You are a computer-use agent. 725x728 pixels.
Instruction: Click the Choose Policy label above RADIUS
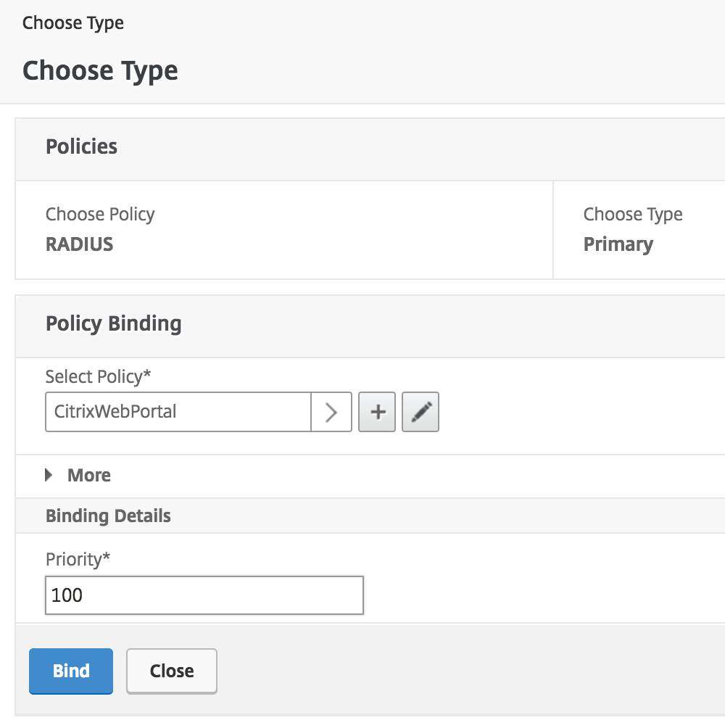[99, 214]
